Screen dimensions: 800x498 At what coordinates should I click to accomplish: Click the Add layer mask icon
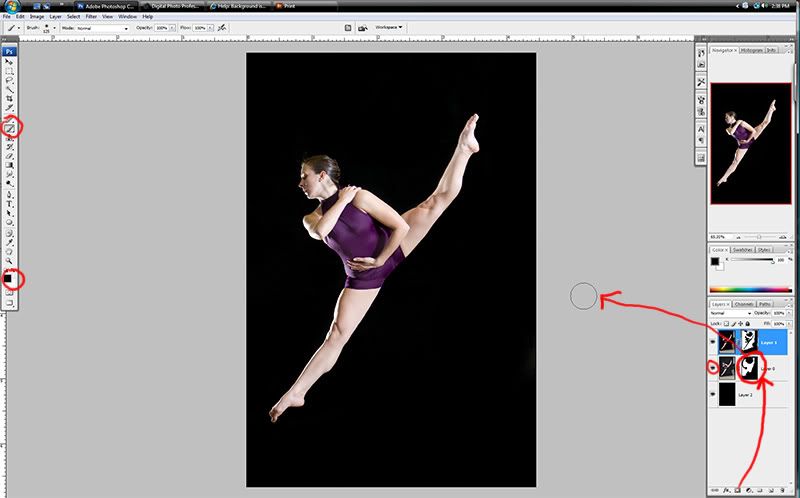click(736, 490)
